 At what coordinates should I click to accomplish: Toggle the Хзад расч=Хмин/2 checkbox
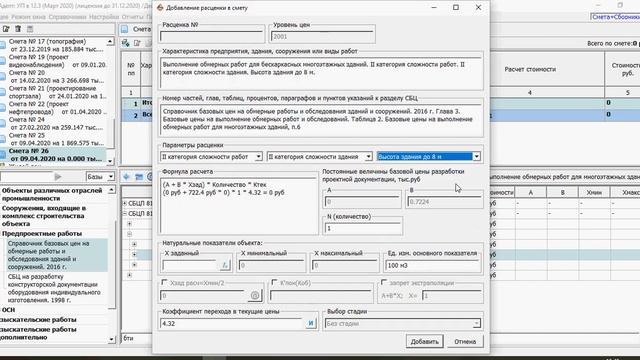tap(164, 282)
